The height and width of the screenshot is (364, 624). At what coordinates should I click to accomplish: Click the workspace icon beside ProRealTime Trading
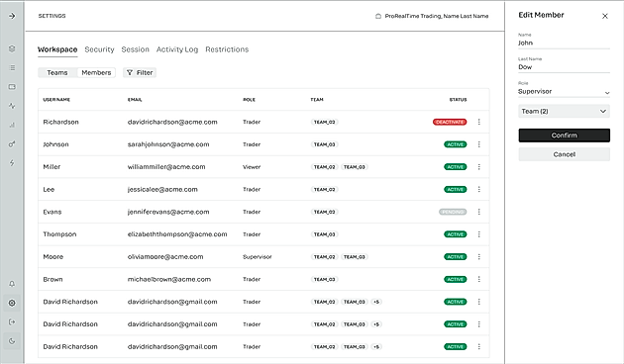point(378,16)
